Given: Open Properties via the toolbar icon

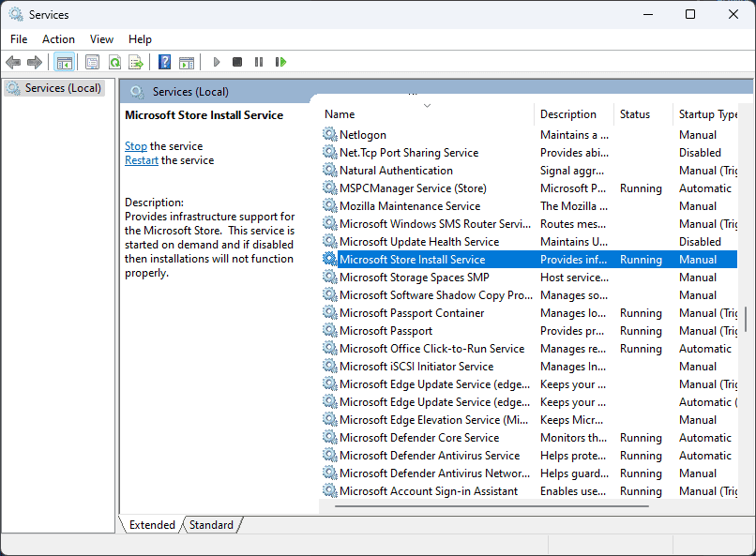Looking at the screenshot, I should pos(92,62).
